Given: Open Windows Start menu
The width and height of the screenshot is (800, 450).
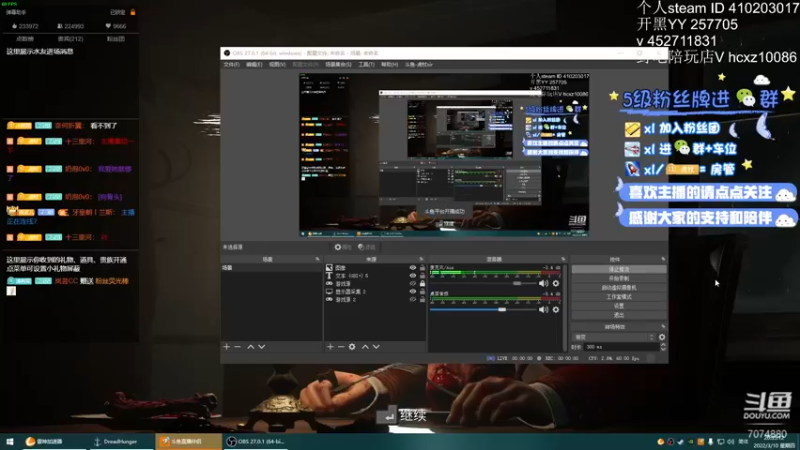Looking at the screenshot, I should 10,441.
